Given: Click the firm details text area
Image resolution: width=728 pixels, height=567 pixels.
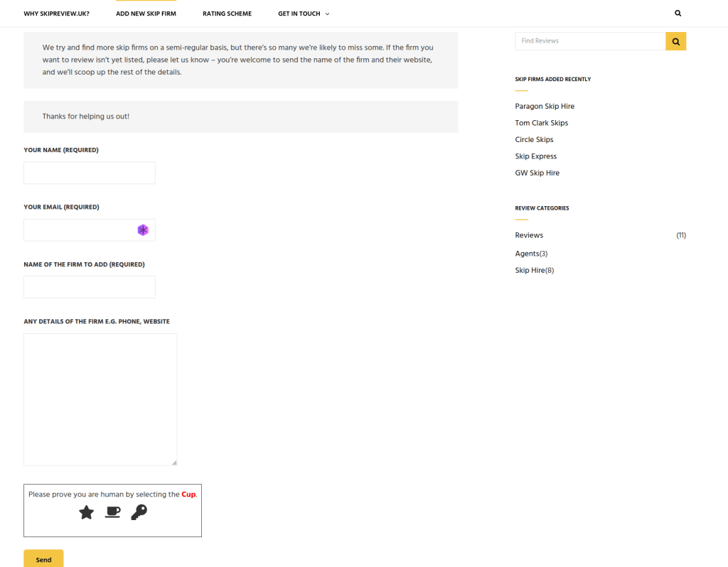Looking at the screenshot, I should [x=100, y=399].
